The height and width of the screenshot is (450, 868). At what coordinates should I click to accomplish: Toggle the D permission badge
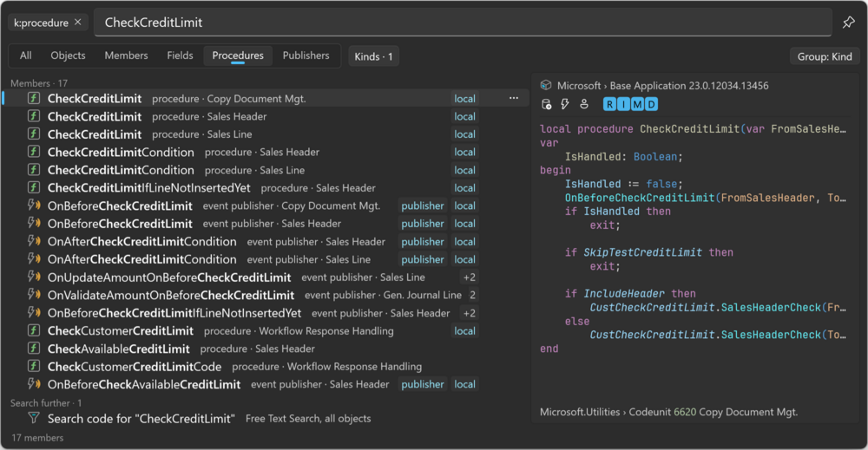(x=651, y=104)
